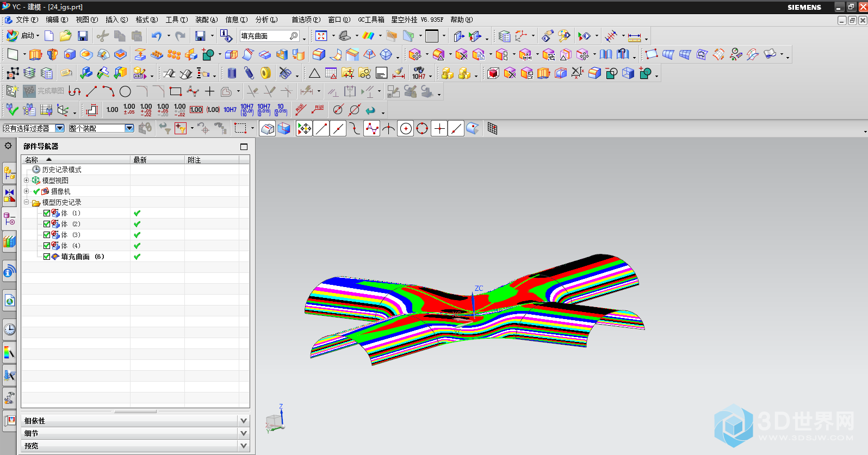Open the 启动 dropdown arrow
Screen dimensions: 868x455
[38, 36]
